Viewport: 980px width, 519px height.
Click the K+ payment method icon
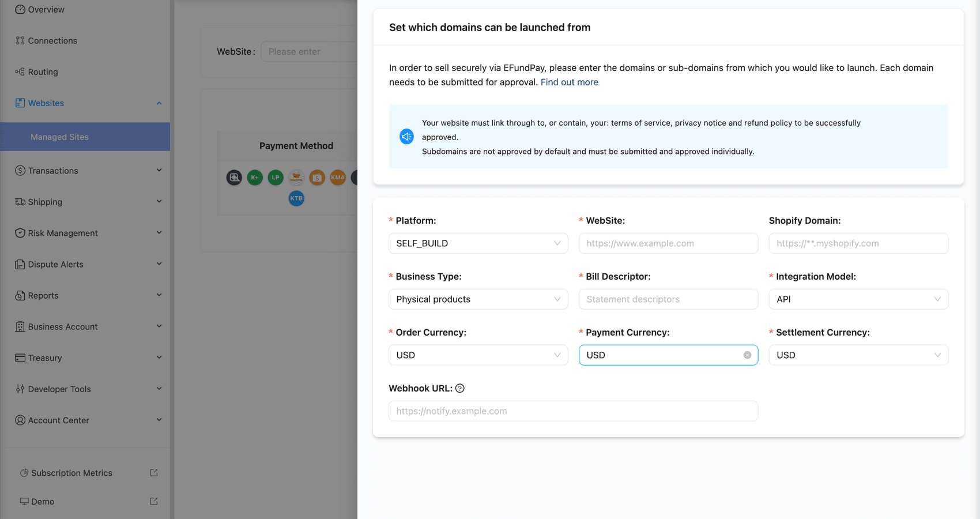(x=255, y=178)
